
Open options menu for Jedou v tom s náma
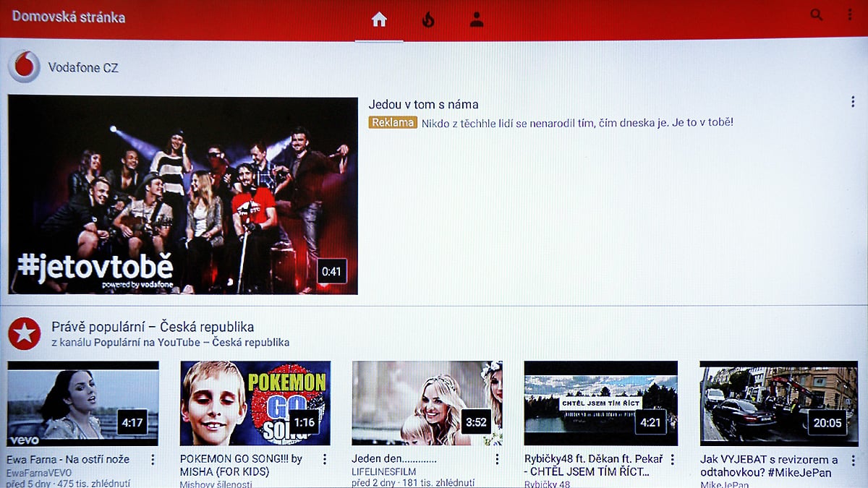coord(853,103)
